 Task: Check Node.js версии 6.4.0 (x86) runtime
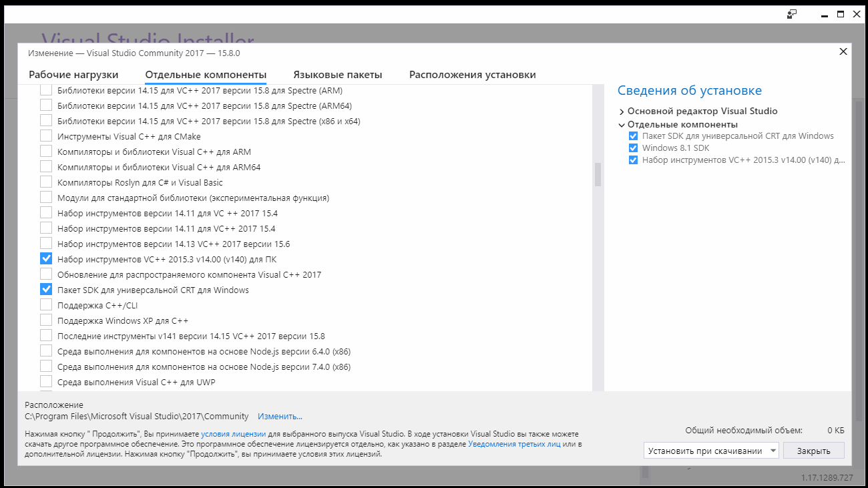click(x=46, y=351)
